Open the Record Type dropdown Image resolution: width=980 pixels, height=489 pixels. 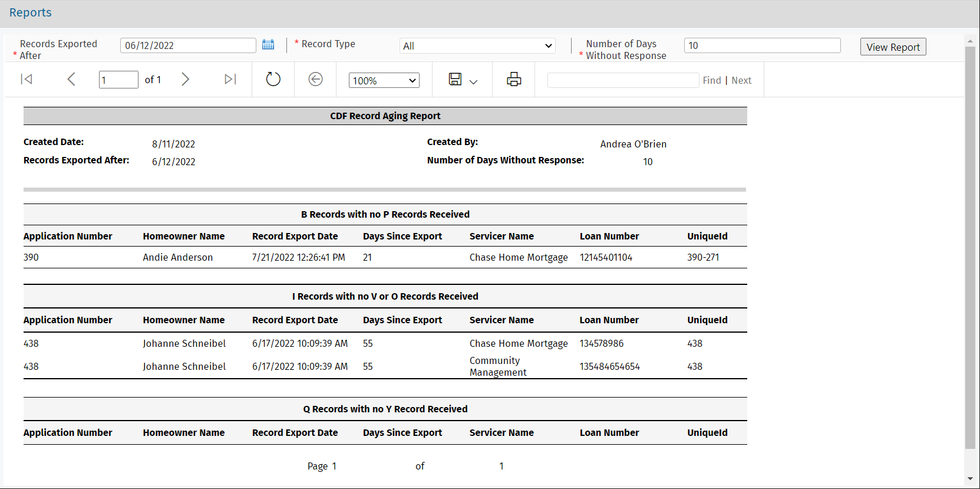point(477,46)
